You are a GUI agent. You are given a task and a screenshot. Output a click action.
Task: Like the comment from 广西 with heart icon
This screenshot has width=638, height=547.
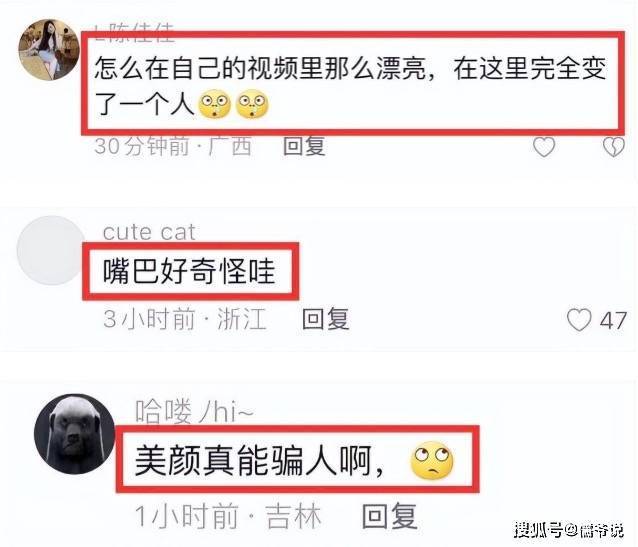[544, 147]
